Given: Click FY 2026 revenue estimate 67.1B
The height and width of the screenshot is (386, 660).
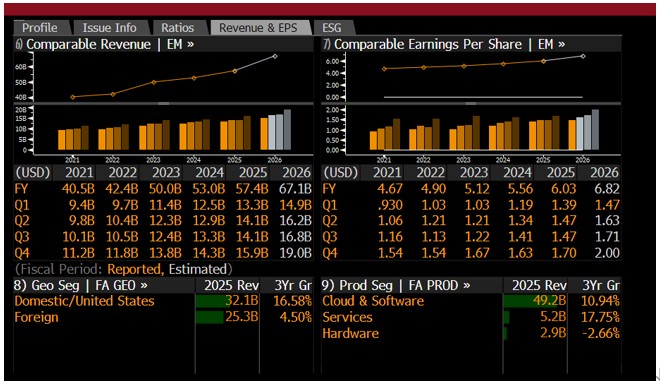Looking at the screenshot, I should click(x=295, y=189).
